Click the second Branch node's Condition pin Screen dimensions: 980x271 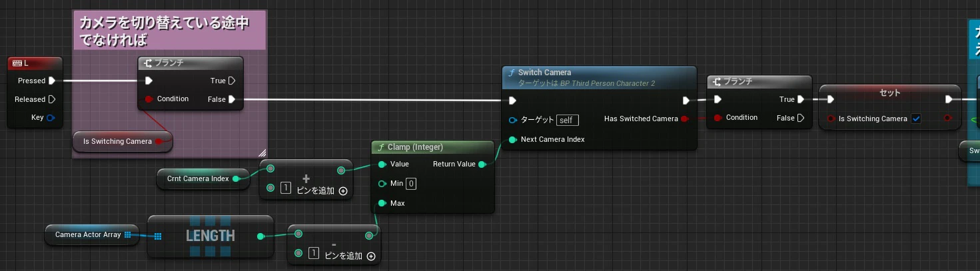pyautogui.click(x=718, y=118)
